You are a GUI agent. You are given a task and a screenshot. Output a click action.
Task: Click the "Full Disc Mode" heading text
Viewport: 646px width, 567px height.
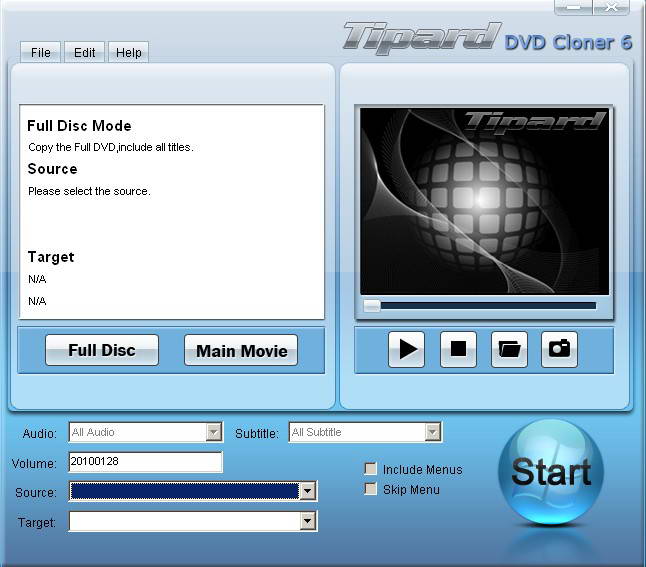point(79,126)
